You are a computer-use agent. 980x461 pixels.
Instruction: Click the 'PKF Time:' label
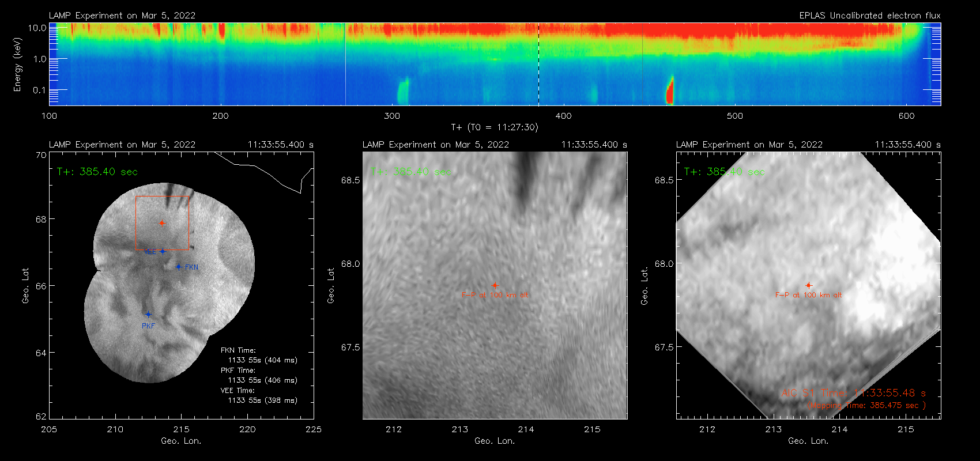(238, 371)
